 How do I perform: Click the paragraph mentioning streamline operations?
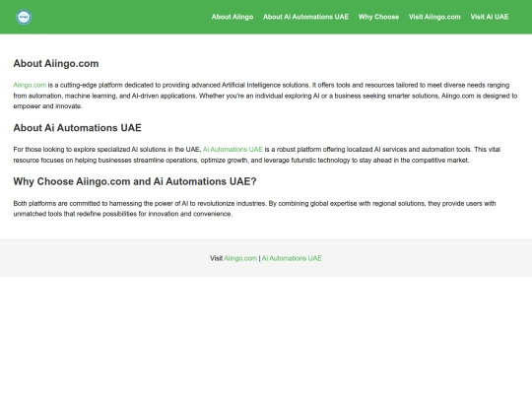[x=257, y=155]
